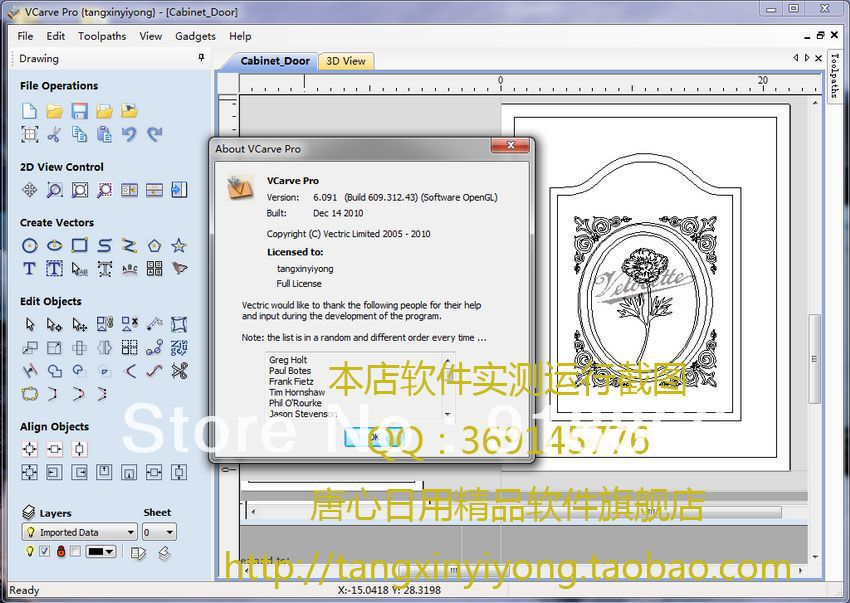Viewport: 850px width, 603px height.
Task: Click OK in the About VCarve Pro dialog
Action: (374, 438)
